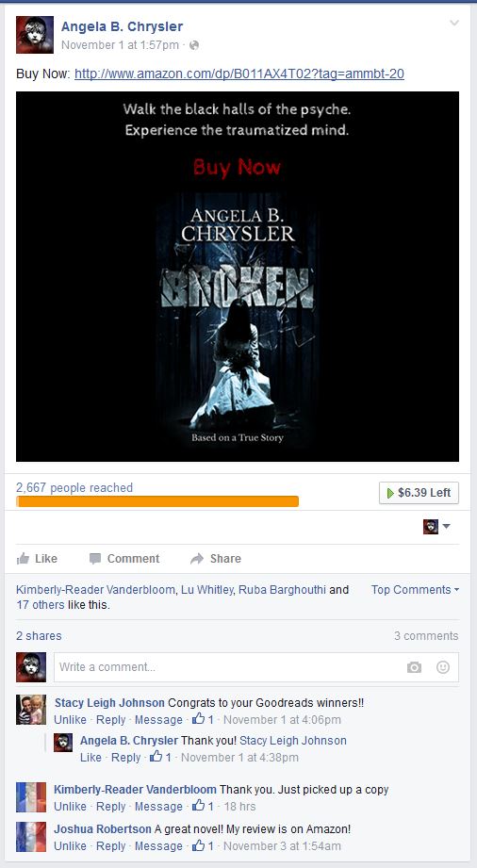Click the $6.39 Left boost button
This screenshot has width=477, height=868.
419,493
